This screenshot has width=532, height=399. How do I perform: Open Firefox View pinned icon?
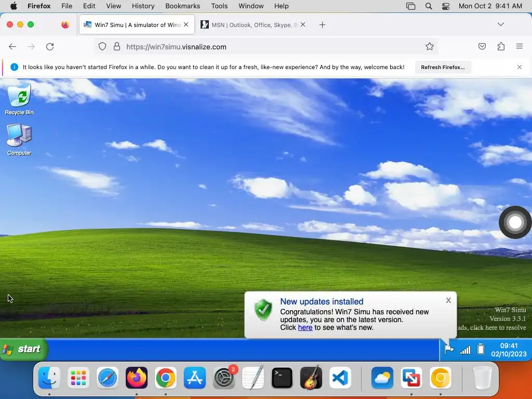(x=65, y=24)
